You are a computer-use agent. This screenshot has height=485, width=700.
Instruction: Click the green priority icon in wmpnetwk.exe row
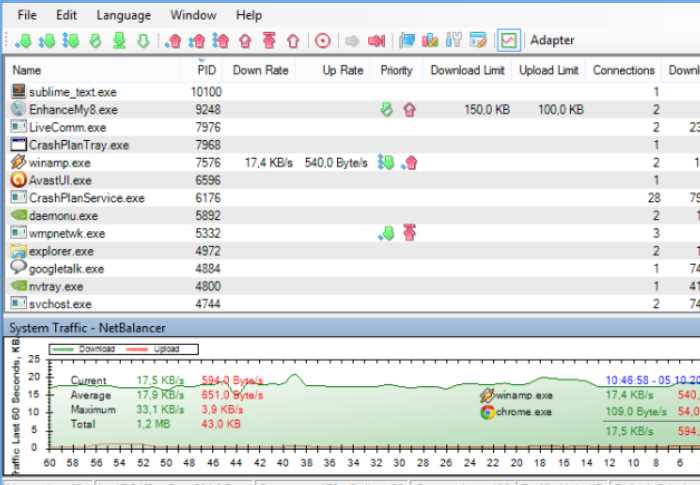point(386,233)
